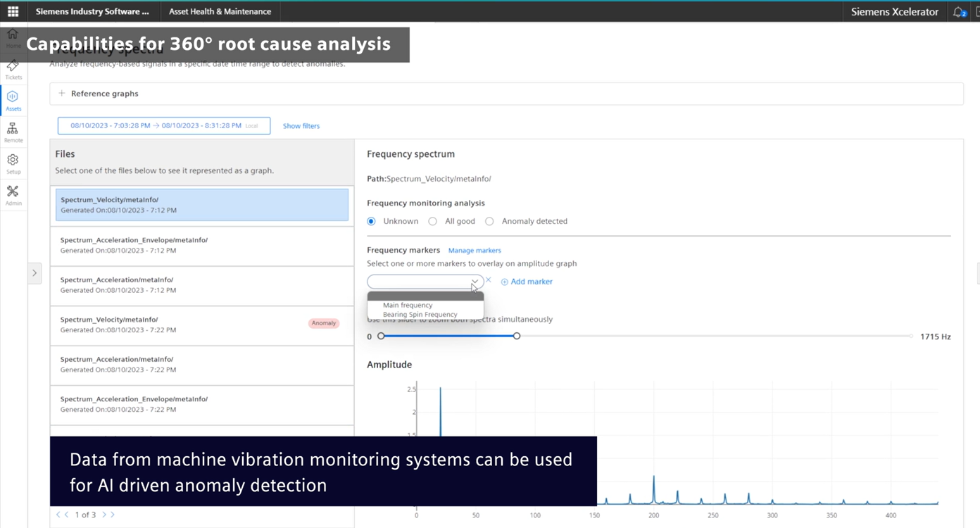Screen dimensions: 980x528
Task: Click the Show filters link
Action: [301, 126]
